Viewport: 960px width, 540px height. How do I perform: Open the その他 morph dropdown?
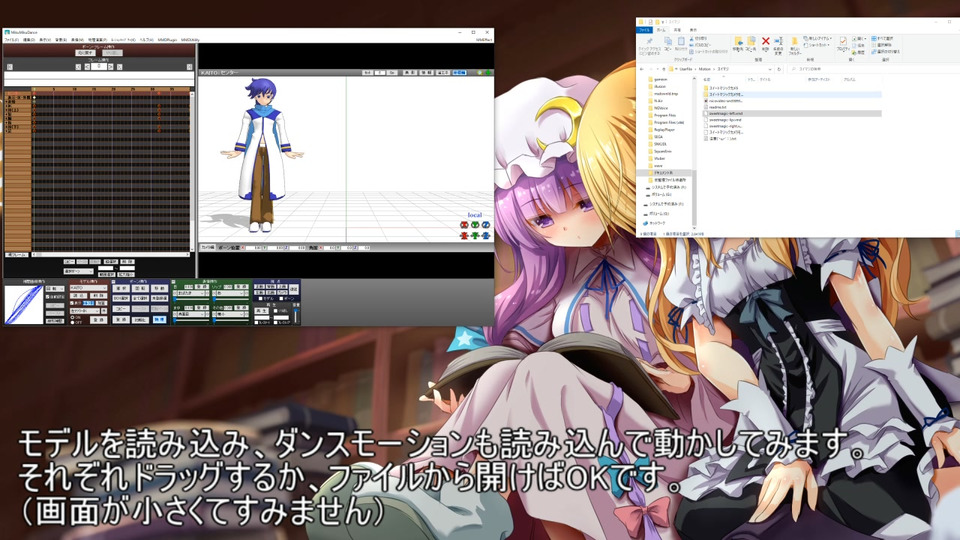point(230,315)
